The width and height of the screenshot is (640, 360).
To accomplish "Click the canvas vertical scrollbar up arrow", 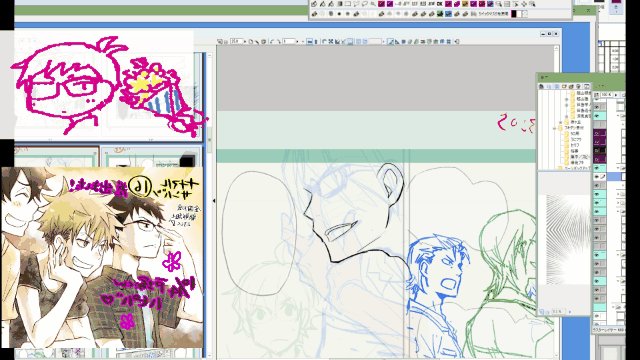I will pyautogui.click(x=556, y=48).
